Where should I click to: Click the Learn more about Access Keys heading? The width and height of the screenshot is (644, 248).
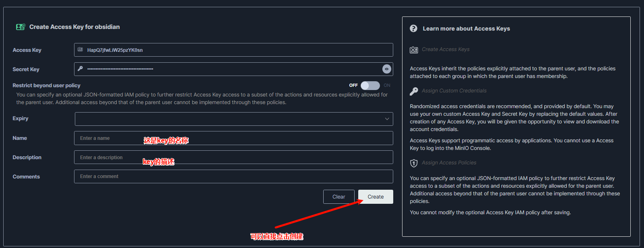point(466,29)
